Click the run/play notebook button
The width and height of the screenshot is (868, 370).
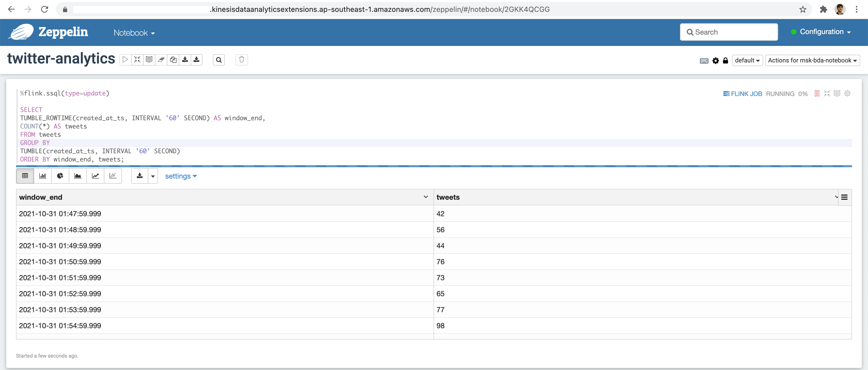pyautogui.click(x=124, y=59)
